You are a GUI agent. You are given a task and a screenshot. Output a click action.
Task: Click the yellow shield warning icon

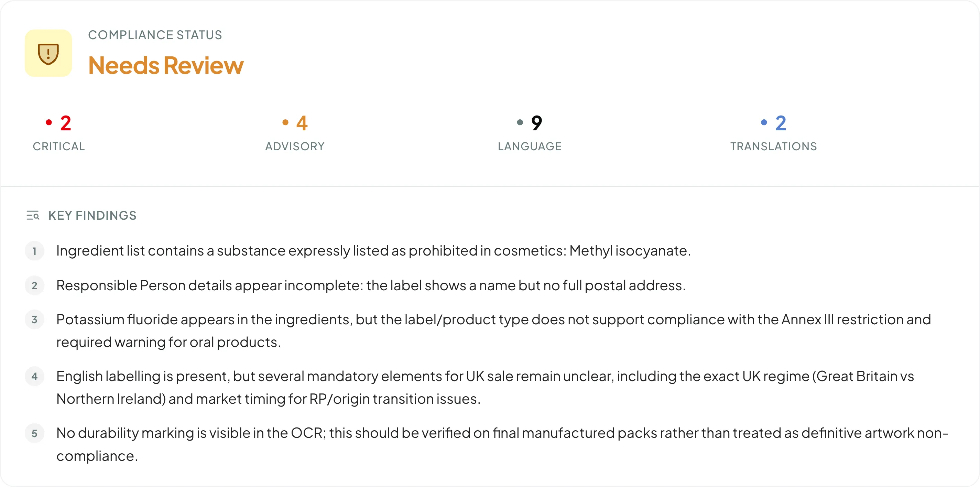click(x=48, y=54)
